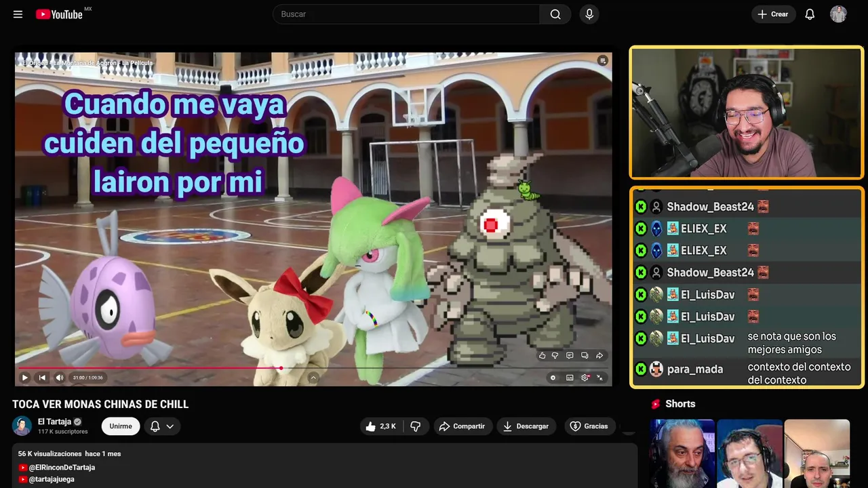The height and width of the screenshot is (488, 868).
Task: Click the green badge beside para_mada
Action: [x=641, y=369]
